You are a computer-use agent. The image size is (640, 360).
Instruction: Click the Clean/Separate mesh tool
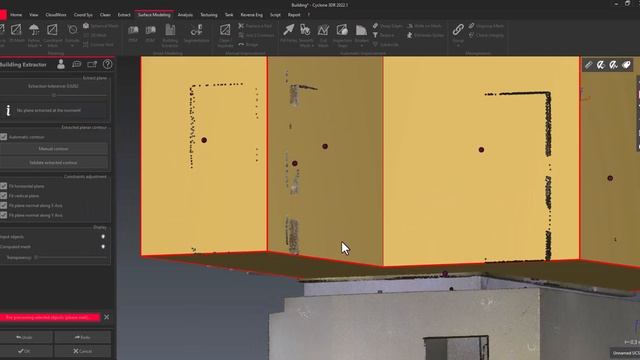tap(225, 35)
